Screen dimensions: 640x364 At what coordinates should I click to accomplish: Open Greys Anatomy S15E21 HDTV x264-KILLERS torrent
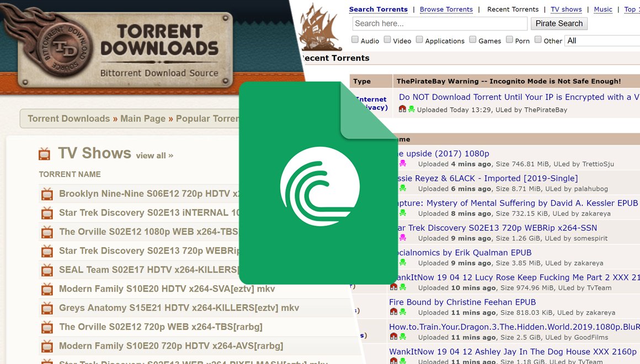179,308
